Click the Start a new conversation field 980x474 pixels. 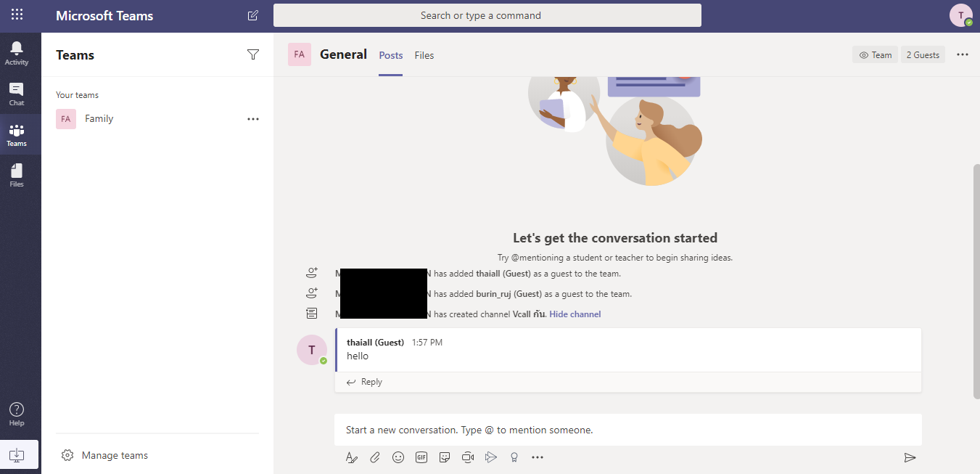[x=627, y=430]
